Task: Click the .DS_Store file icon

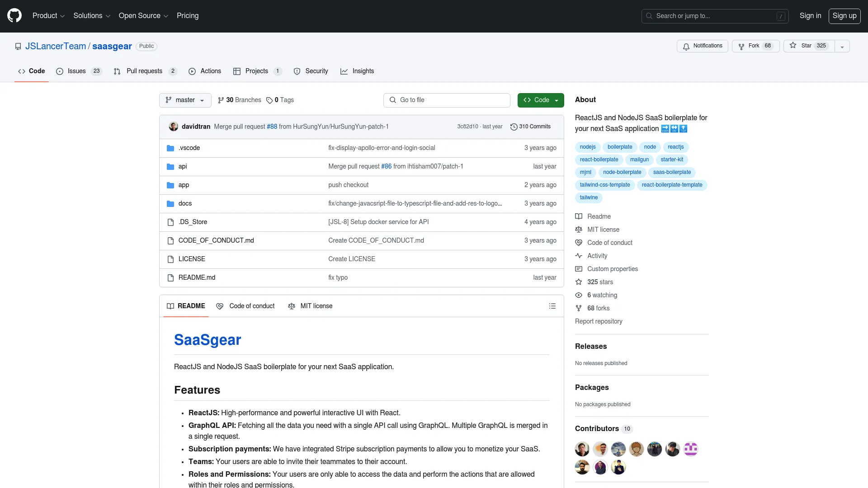Action: tap(170, 222)
